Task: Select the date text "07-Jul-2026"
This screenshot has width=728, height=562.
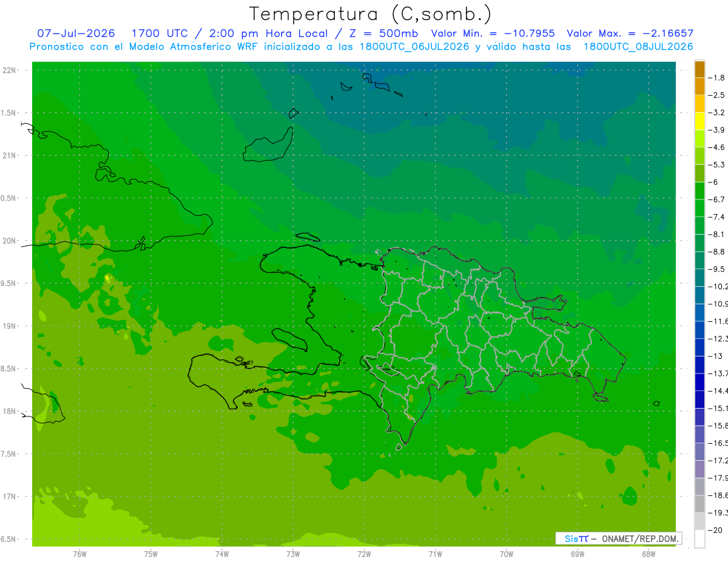Action: click(76, 33)
